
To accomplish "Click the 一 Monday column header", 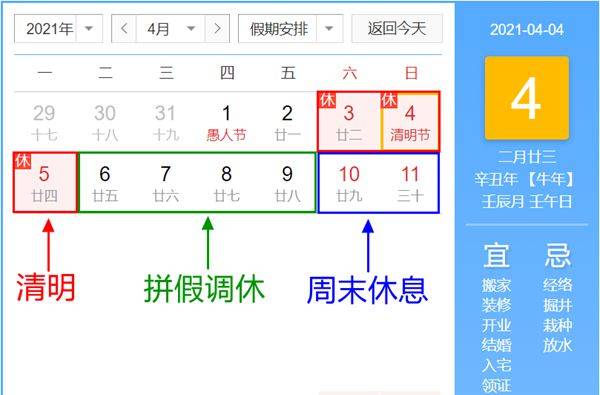I will tap(44, 73).
